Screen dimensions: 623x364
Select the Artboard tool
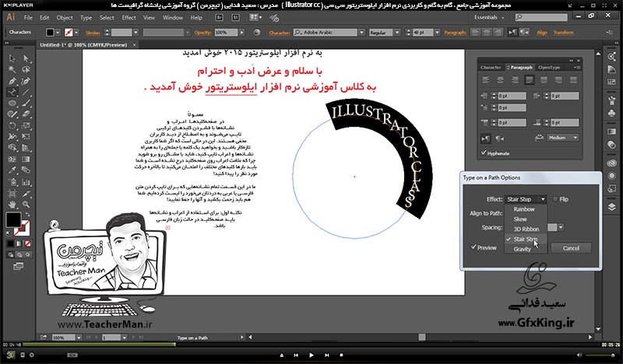pyautogui.click(x=12, y=194)
